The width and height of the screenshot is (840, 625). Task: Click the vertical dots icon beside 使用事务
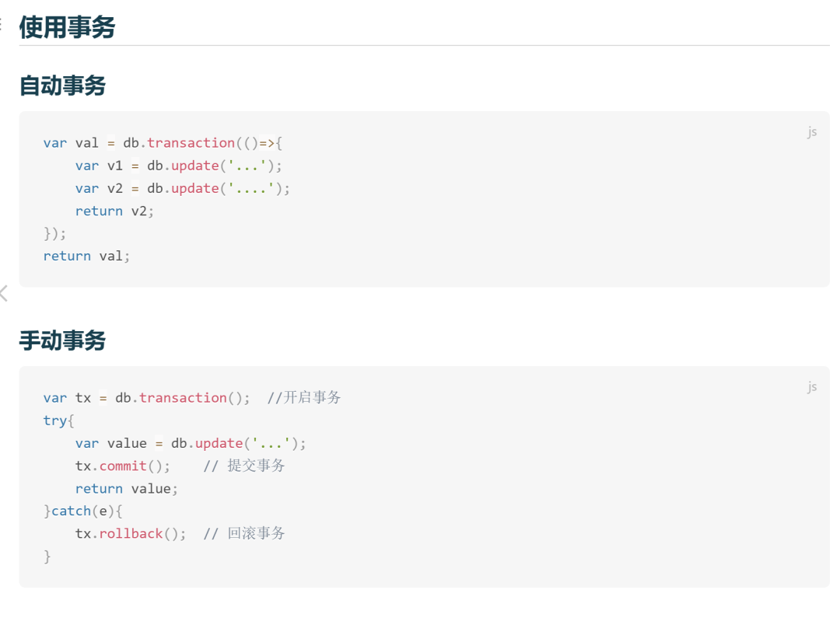pos(1,25)
